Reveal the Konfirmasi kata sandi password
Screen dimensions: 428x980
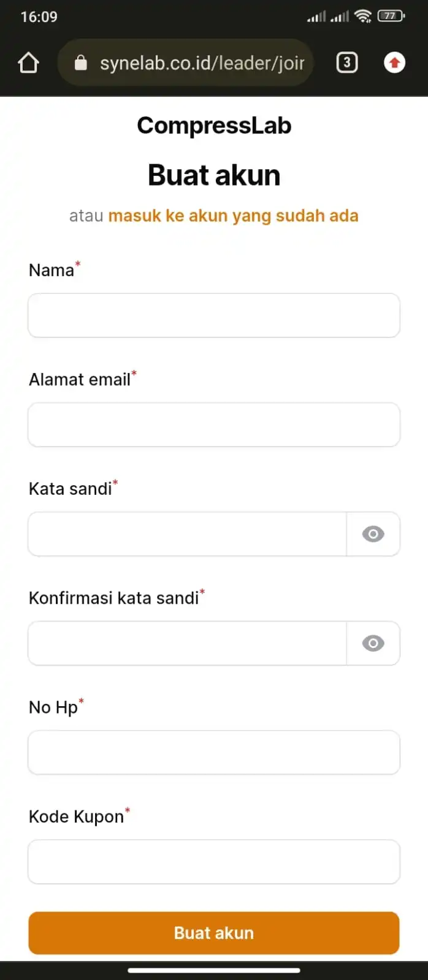[373, 643]
